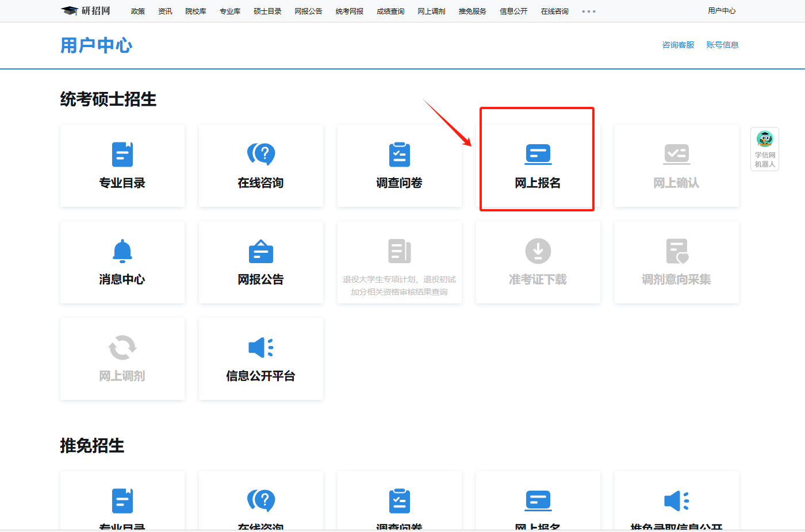Viewport: 805px width, 532px height.
Task: Click the 网报公告 briefcase icon
Action: point(261,250)
